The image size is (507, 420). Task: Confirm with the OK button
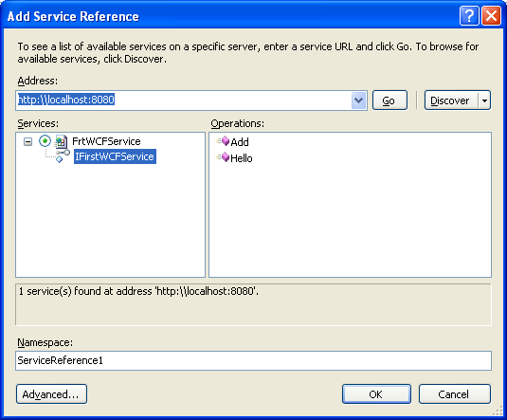click(x=376, y=394)
